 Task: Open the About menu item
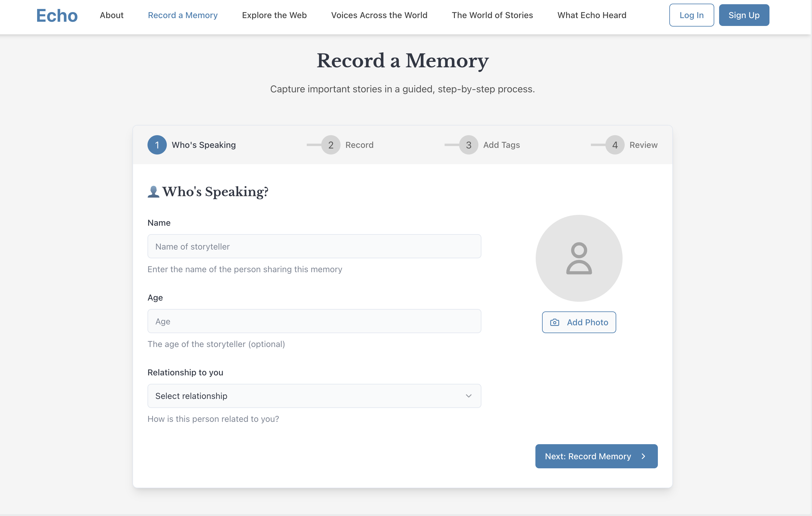pos(112,15)
